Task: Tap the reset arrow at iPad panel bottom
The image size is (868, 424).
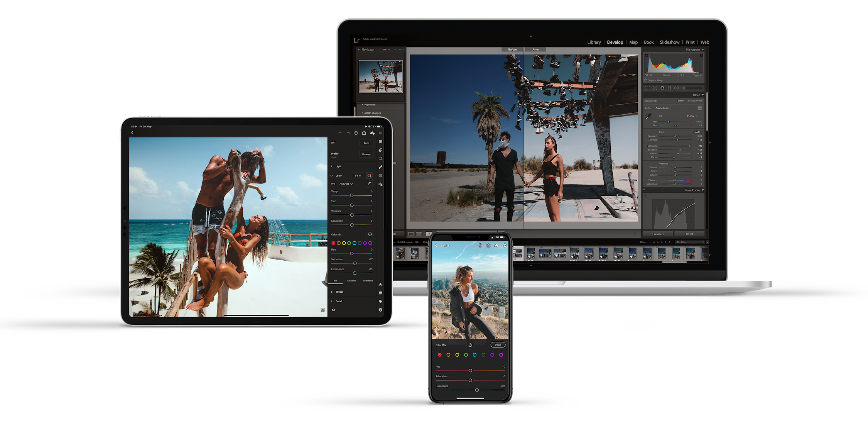Action: pyautogui.click(x=333, y=310)
